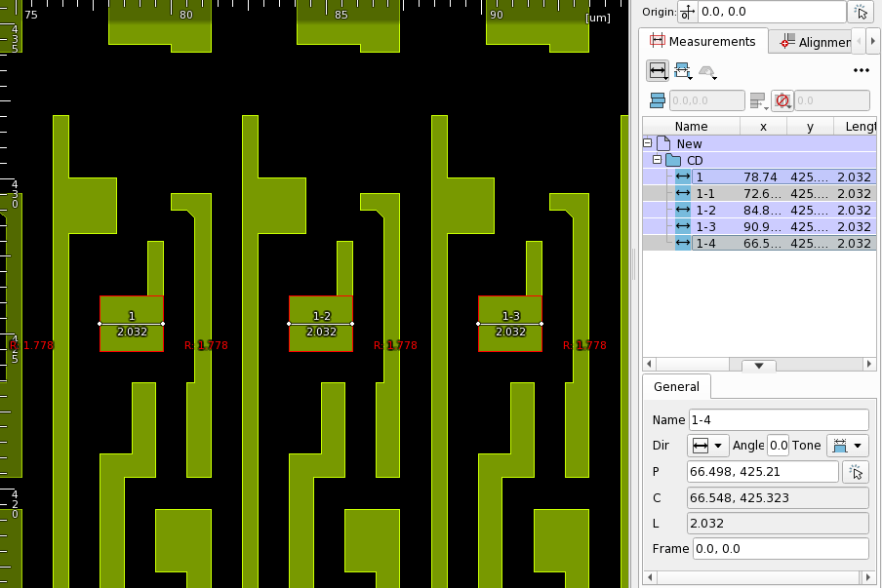Open the Tone dropdown
882x588 pixels.
[x=847, y=446]
